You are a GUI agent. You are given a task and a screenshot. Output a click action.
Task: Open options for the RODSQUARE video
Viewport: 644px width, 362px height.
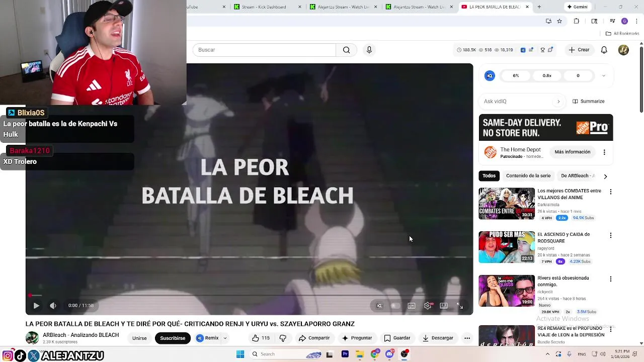pyautogui.click(x=611, y=235)
